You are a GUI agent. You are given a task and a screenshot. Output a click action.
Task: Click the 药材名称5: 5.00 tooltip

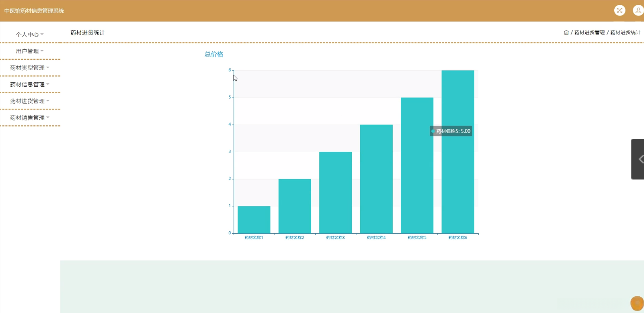(451, 131)
